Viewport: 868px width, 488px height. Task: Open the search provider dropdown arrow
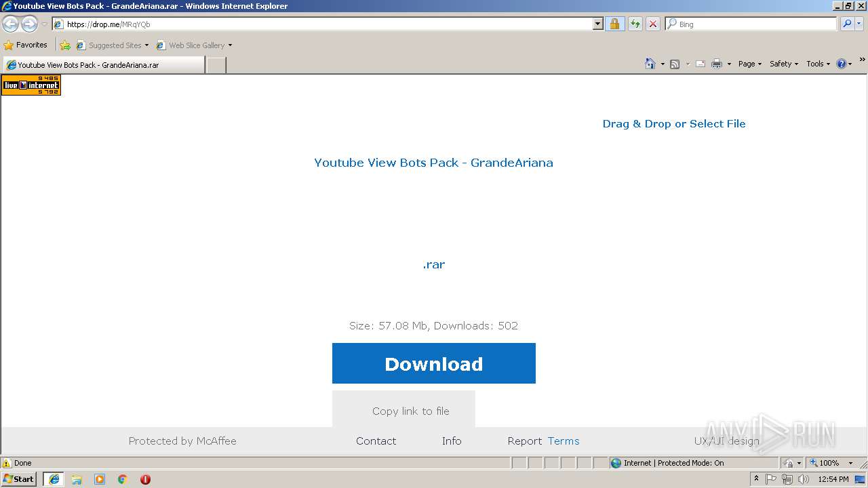tap(859, 24)
